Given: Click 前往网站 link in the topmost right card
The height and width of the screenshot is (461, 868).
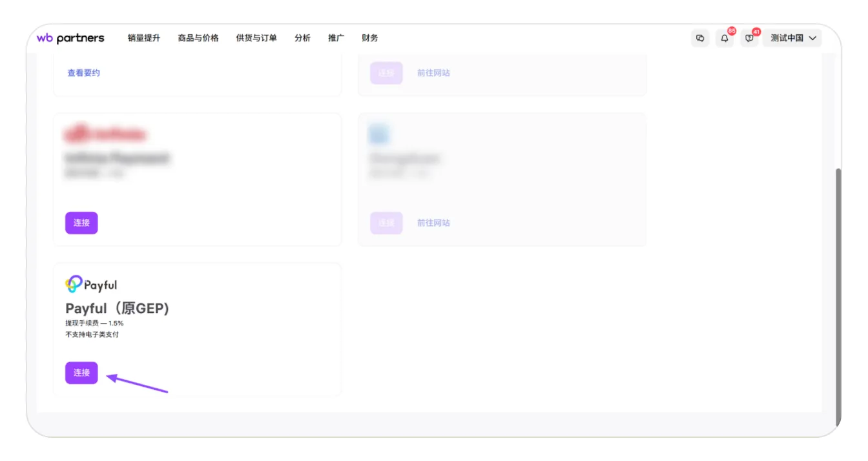Looking at the screenshot, I should [433, 73].
